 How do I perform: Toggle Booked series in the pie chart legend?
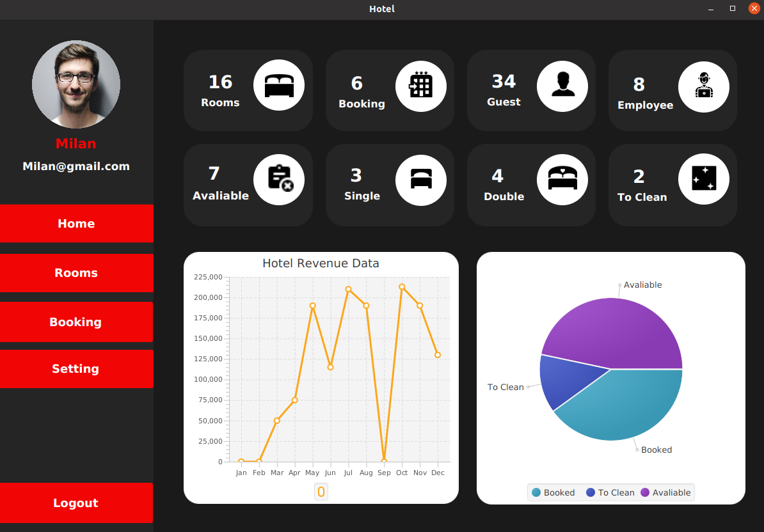tap(553, 492)
